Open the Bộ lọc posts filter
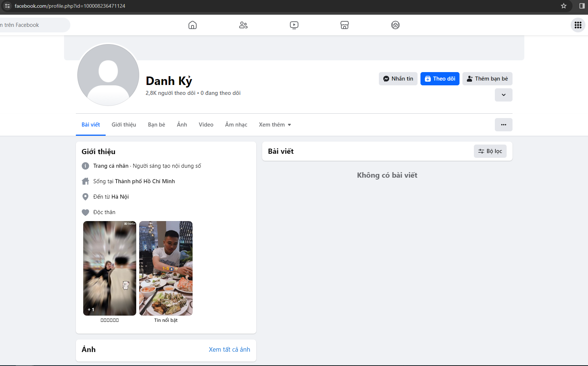The height and width of the screenshot is (366, 588). tap(490, 151)
